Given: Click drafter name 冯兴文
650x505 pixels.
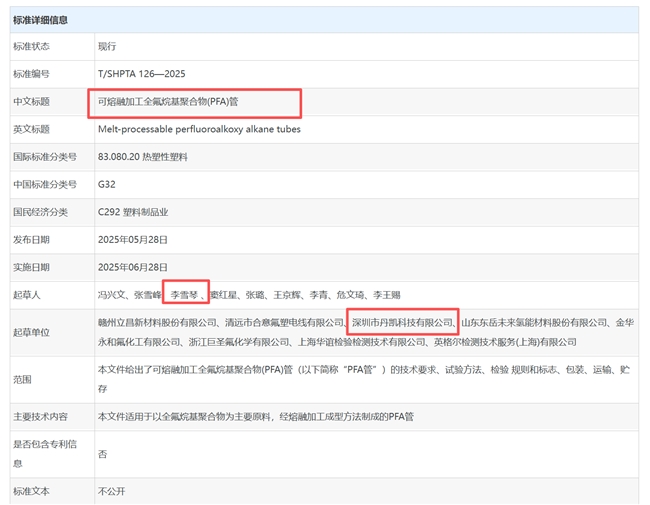Looking at the screenshot, I should [x=113, y=296].
